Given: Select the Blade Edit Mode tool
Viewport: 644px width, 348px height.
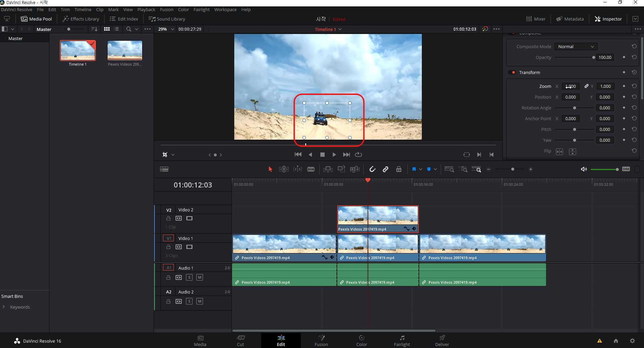Looking at the screenshot, I should click(x=311, y=169).
